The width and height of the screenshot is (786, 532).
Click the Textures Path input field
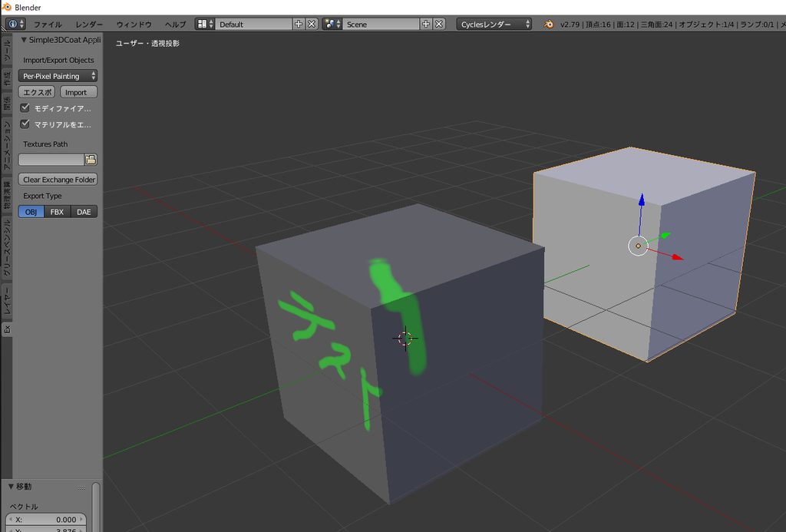click(51, 160)
